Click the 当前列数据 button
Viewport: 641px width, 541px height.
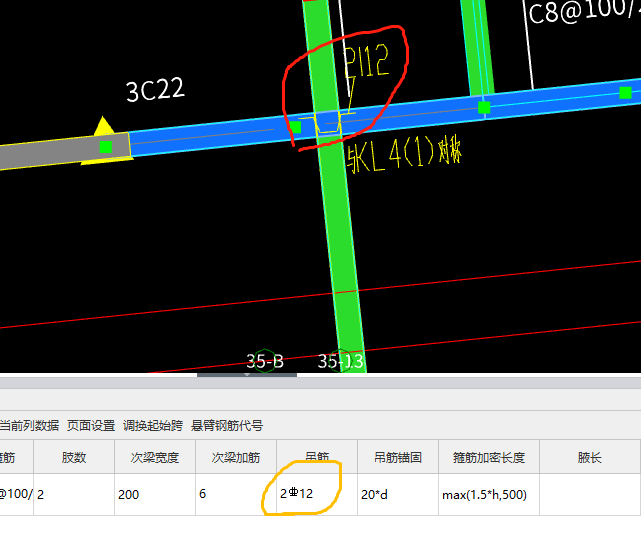29,426
